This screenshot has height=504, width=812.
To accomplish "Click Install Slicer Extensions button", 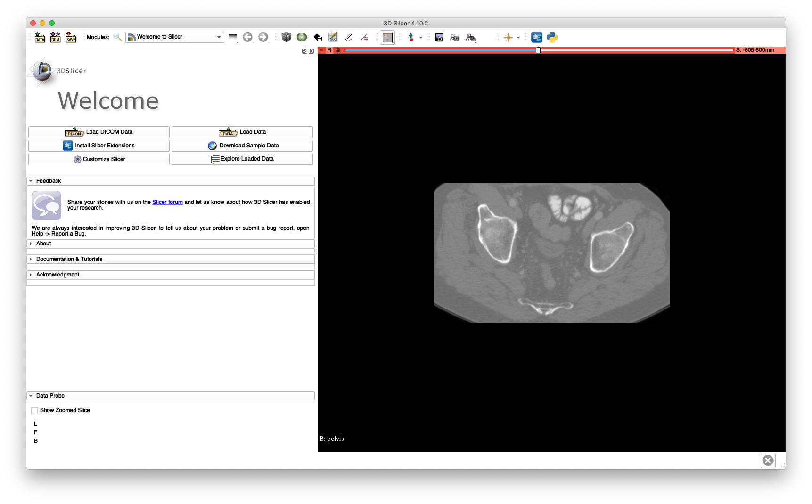I will (x=99, y=146).
